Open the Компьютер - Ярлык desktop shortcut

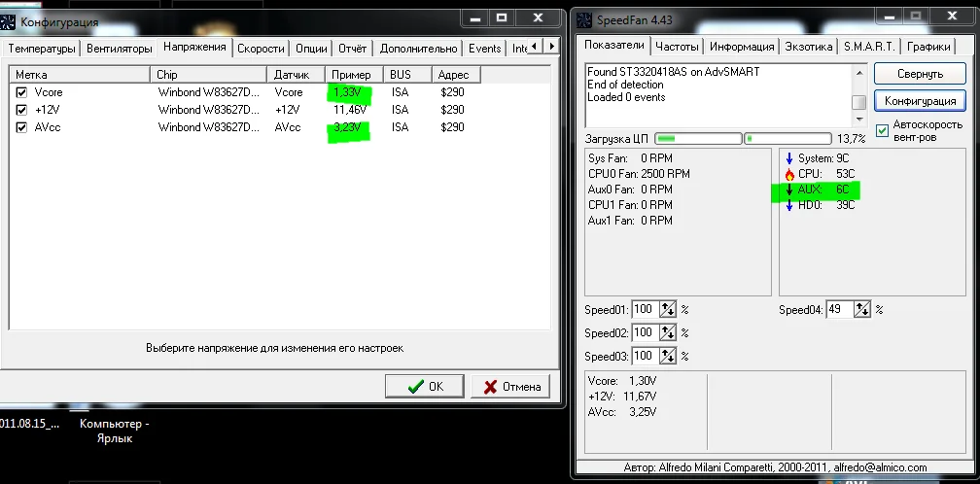tap(115, 431)
